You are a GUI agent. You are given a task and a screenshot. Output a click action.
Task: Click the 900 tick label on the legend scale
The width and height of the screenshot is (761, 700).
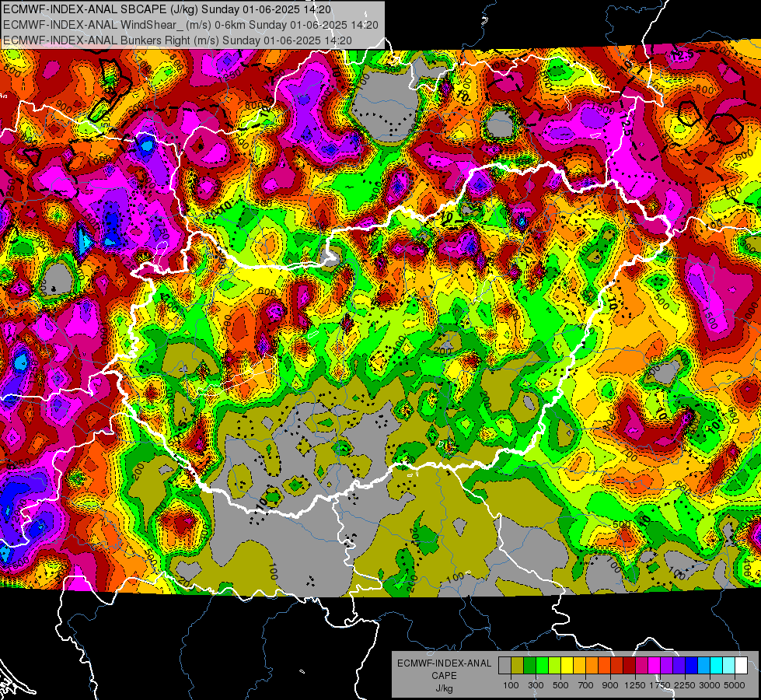tap(610, 685)
